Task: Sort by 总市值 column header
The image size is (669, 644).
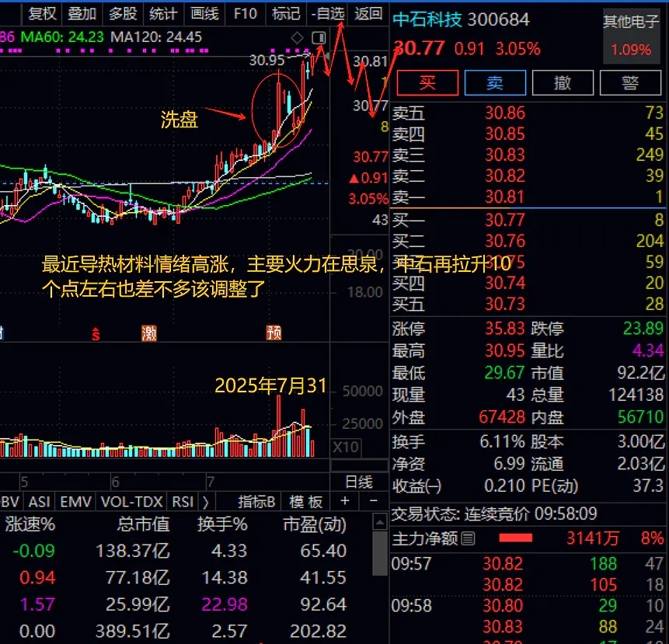Action: point(143,524)
